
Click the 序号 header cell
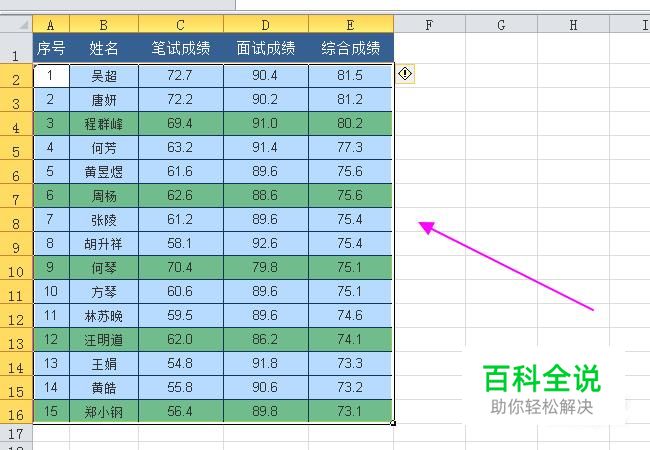51,48
